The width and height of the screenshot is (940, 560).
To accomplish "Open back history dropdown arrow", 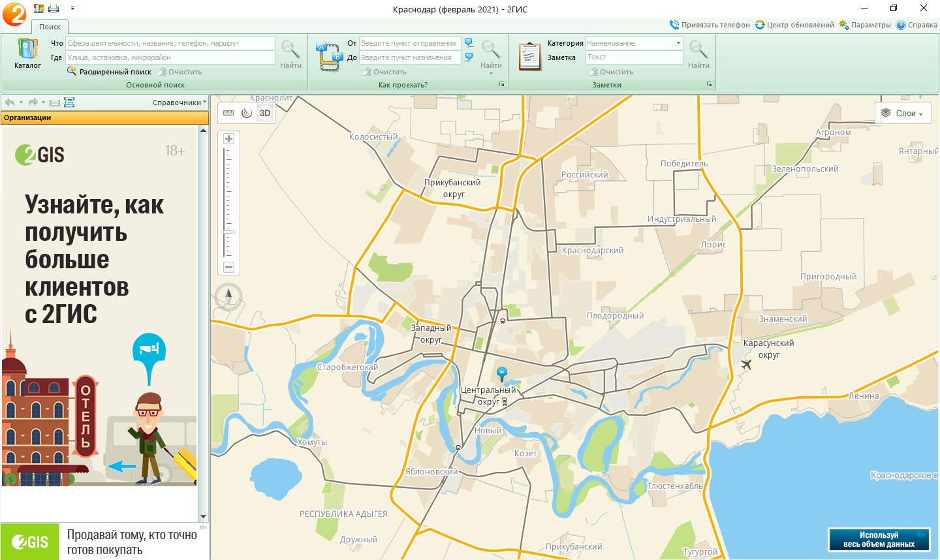I will (21, 102).
